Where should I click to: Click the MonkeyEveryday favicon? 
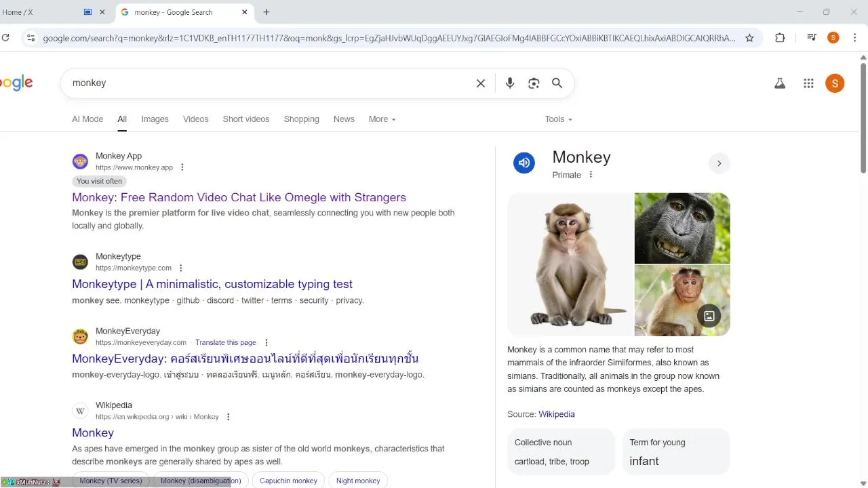(x=80, y=336)
